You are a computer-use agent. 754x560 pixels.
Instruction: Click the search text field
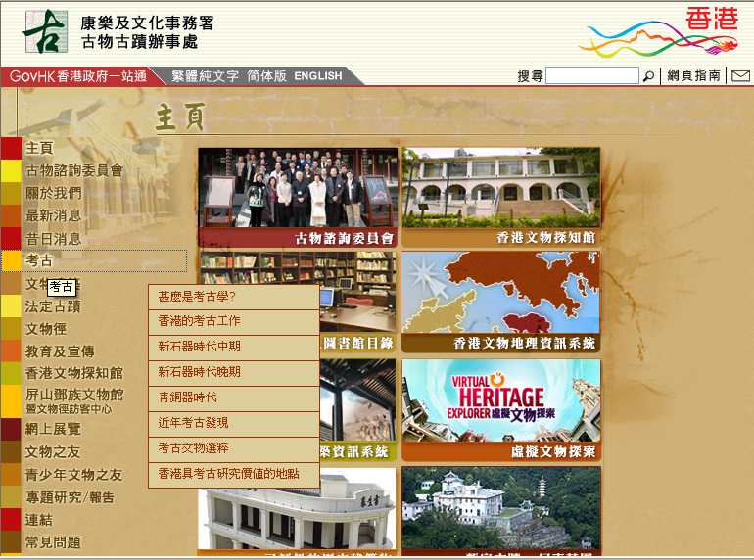[x=592, y=76]
